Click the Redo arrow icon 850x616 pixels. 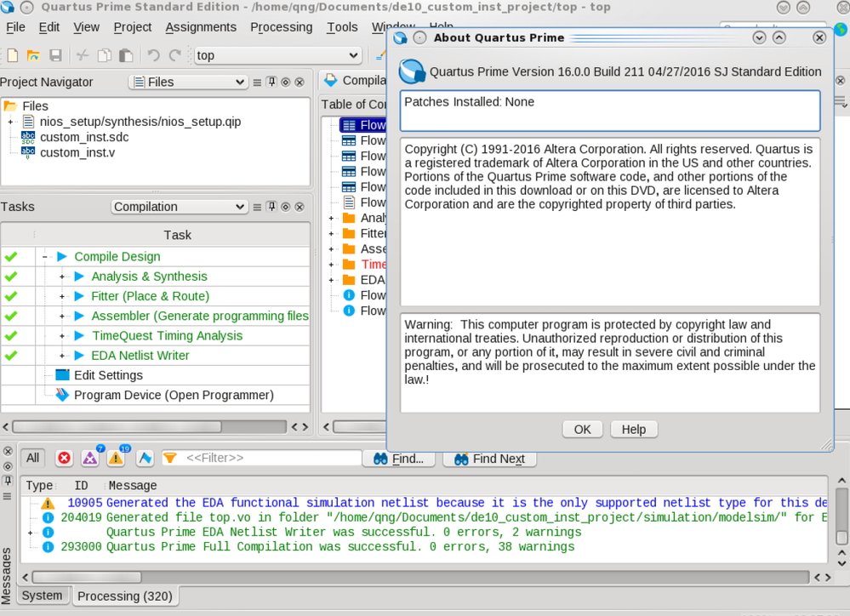coord(175,55)
